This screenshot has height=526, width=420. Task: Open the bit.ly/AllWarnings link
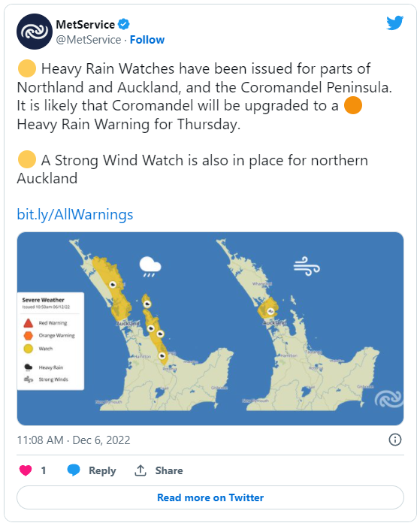tap(75, 214)
